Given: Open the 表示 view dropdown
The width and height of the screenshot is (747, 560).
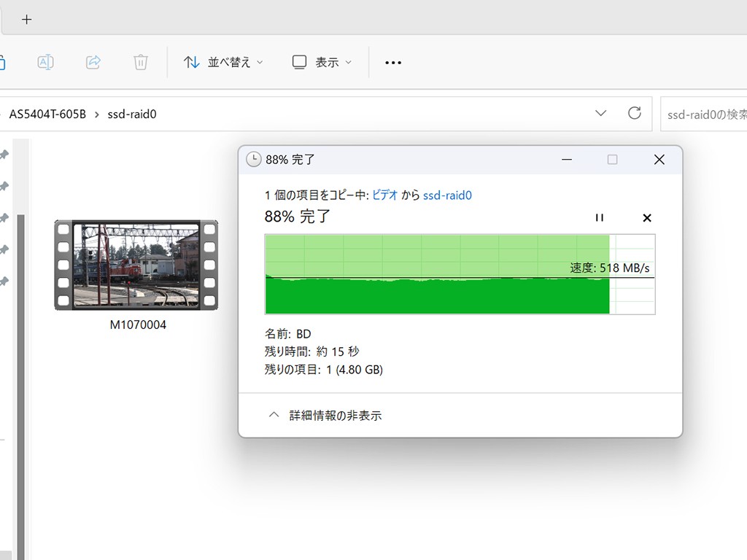Looking at the screenshot, I should [x=322, y=62].
